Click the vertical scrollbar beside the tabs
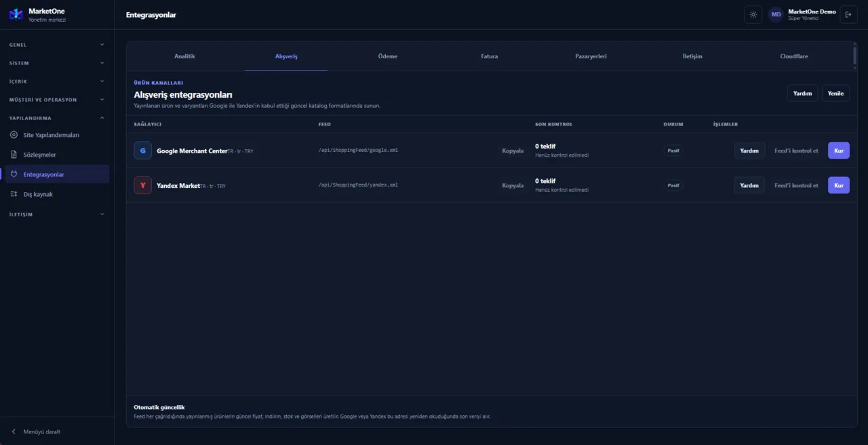 tap(854, 56)
